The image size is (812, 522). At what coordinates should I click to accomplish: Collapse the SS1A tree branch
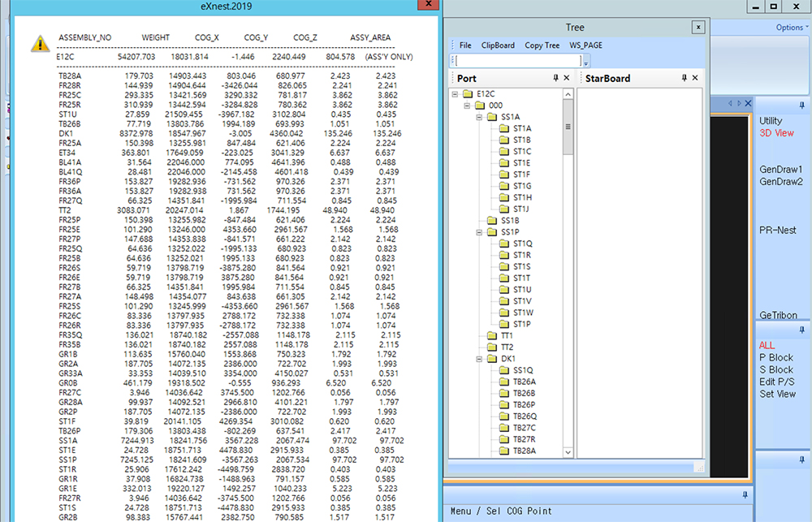[x=480, y=117]
